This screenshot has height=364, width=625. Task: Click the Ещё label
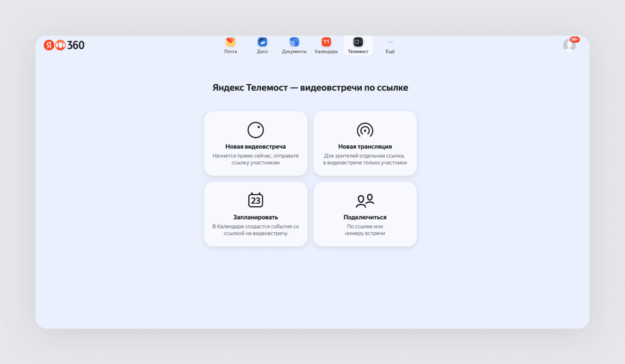coord(390,51)
